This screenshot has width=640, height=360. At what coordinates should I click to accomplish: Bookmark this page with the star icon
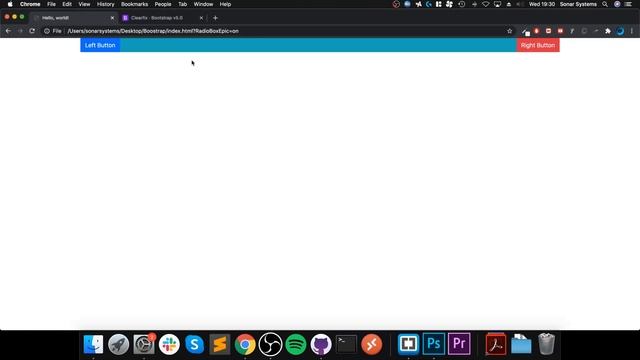pyautogui.click(x=509, y=31)
